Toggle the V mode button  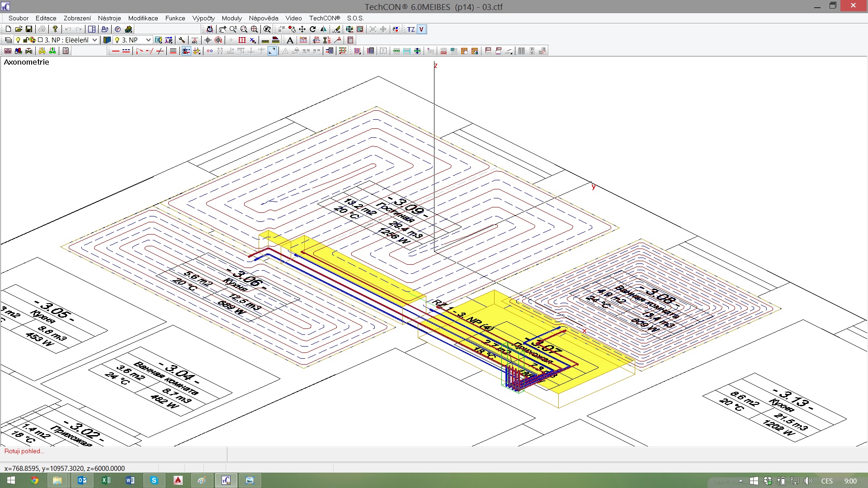click(421, 29)
